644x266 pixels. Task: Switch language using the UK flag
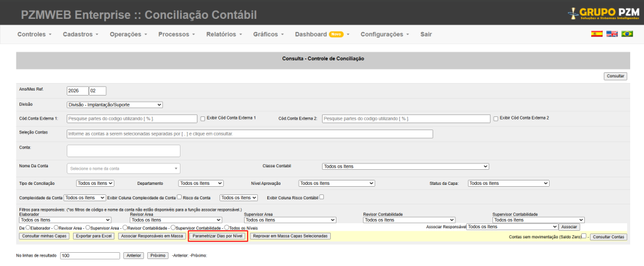point(611,34)
